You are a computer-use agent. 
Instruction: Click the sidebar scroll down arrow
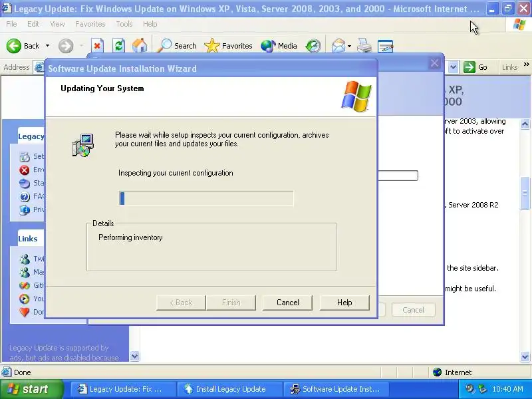click(x=135, y=356)
